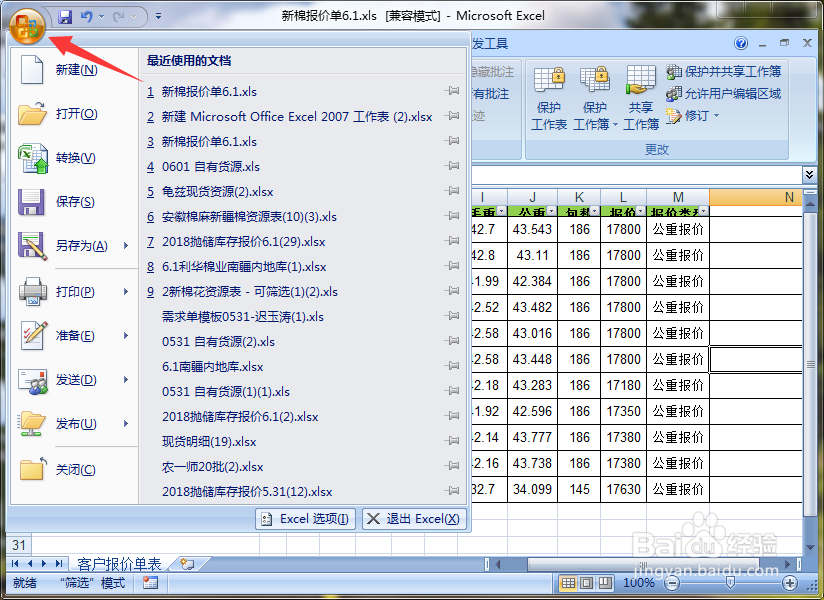Expand the Publish (发布) submenu arrow
This screenshot has width=824, height=600.
126,424
